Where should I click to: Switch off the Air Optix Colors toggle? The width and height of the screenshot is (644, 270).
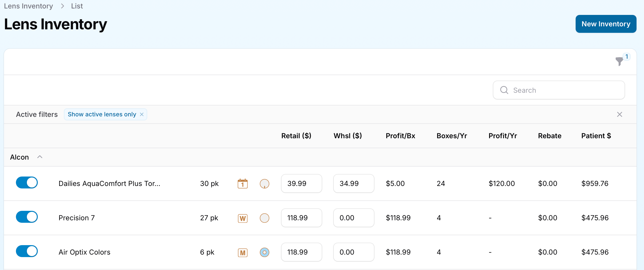pyautogui.click(x=27, y=251)
